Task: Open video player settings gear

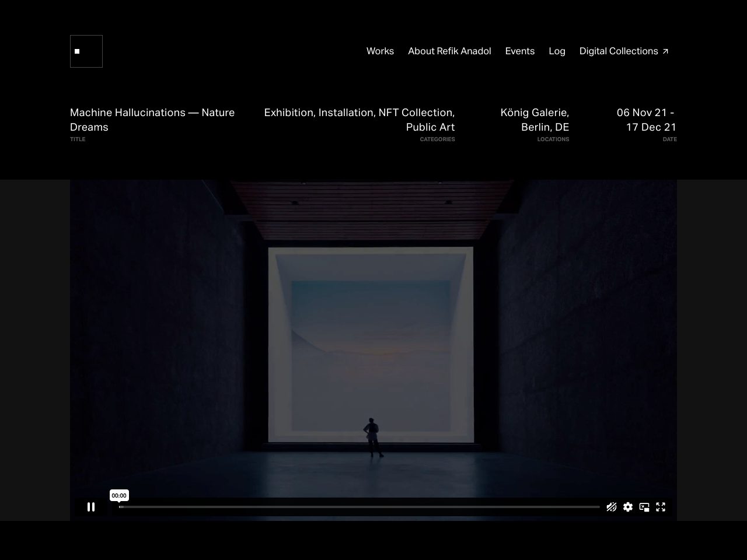Action: click(x=628, y=507)
